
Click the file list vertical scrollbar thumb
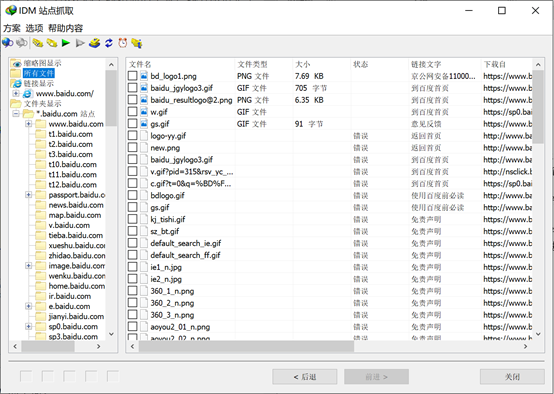pos(538,107)
